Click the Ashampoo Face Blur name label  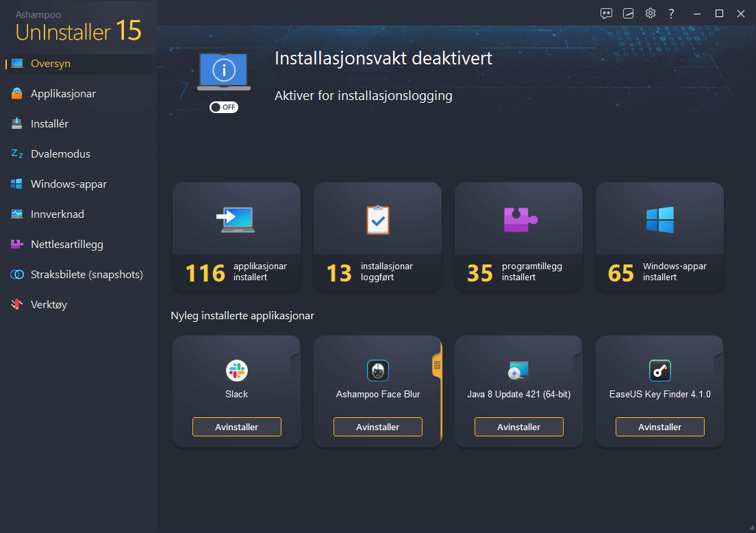(377, 394)
